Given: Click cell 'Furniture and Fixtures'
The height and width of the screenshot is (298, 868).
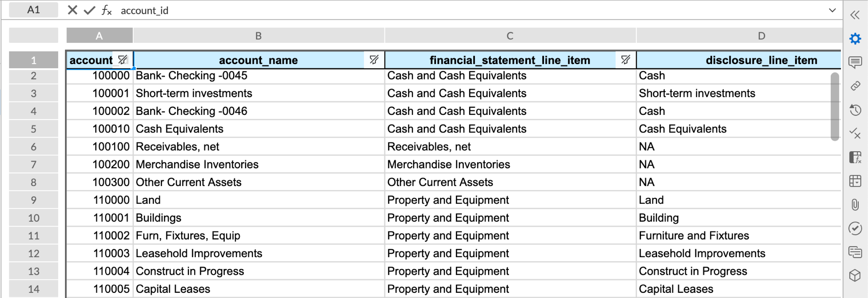Looking at the screenshot, I should pos(739,236).
